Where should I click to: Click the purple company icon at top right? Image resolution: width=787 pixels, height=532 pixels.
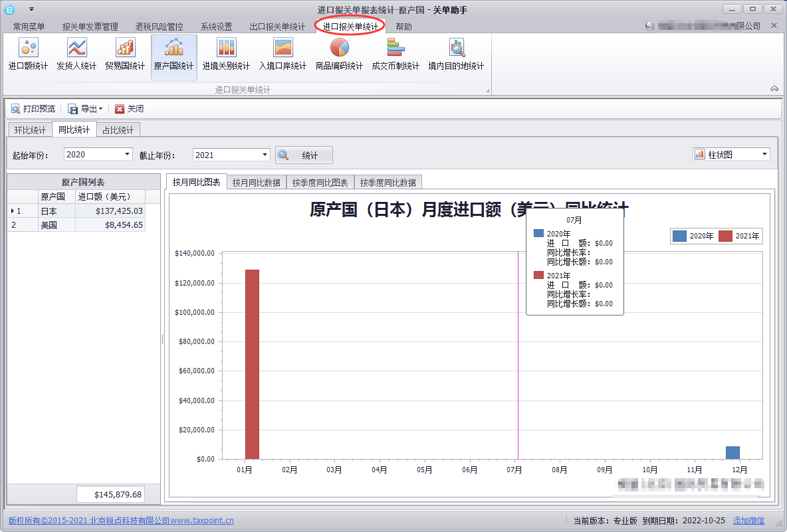click(x=650, y=26)
